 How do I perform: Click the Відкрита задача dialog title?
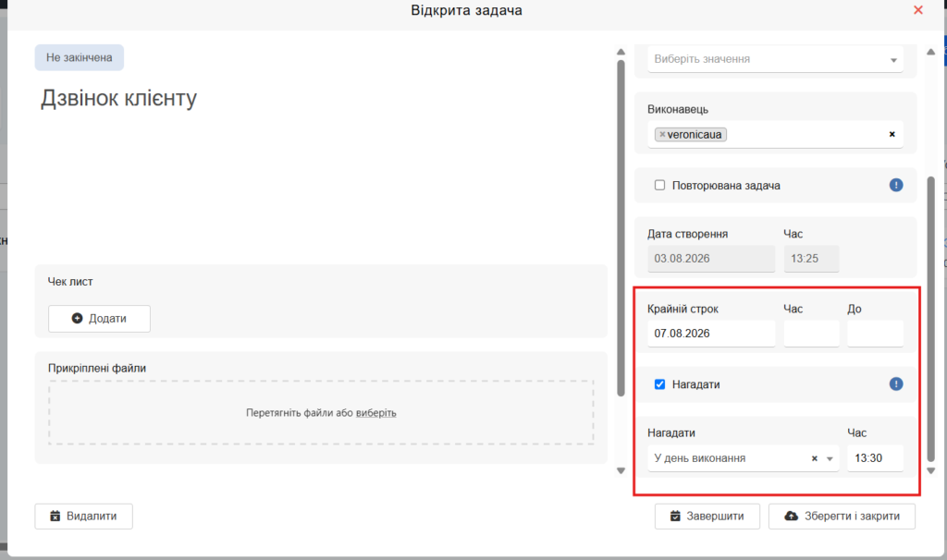[466, 10]
